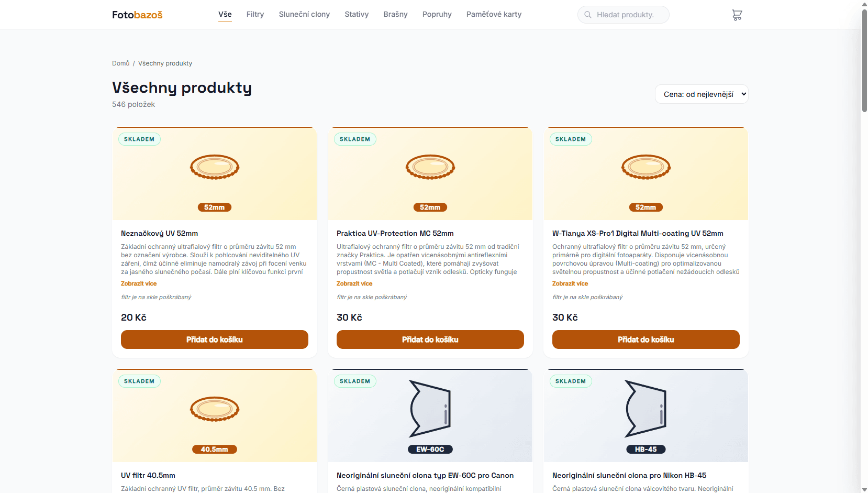Add Praktica UV-Protection MC 52mm to cart
The width and height of the screenshot is (868, 493).
(x=430, y=339)
